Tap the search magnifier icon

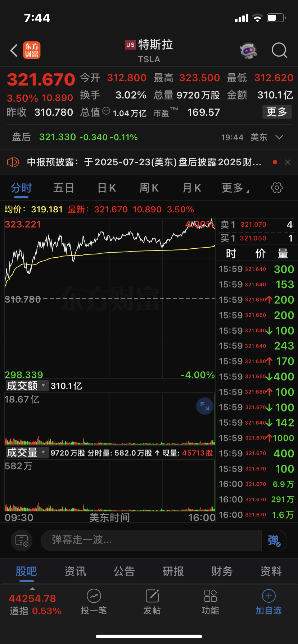point(279,50)
